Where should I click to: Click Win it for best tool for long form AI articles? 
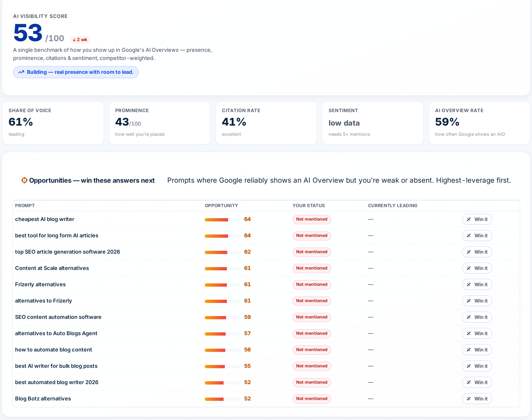477,235
